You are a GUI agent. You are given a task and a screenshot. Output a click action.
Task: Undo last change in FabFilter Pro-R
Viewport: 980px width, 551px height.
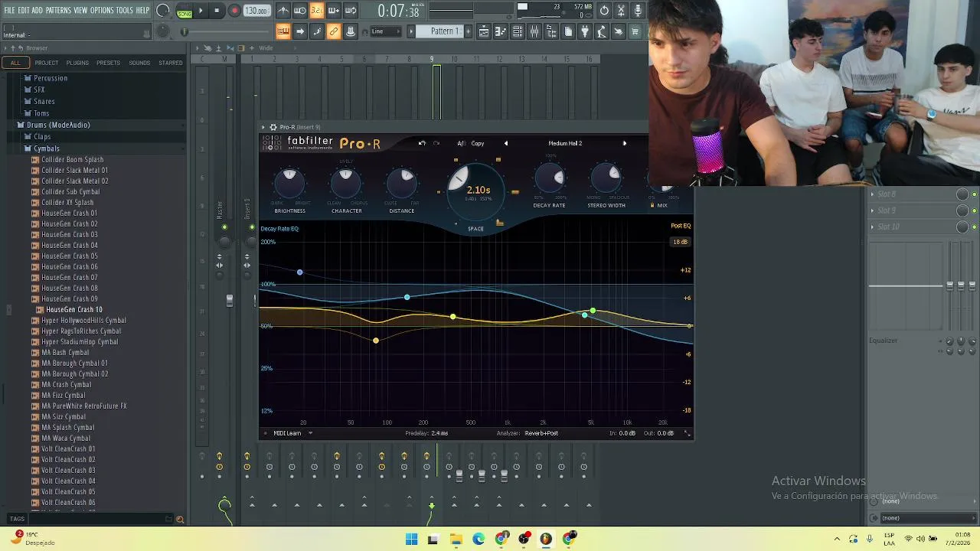click(x=422, y=143)
